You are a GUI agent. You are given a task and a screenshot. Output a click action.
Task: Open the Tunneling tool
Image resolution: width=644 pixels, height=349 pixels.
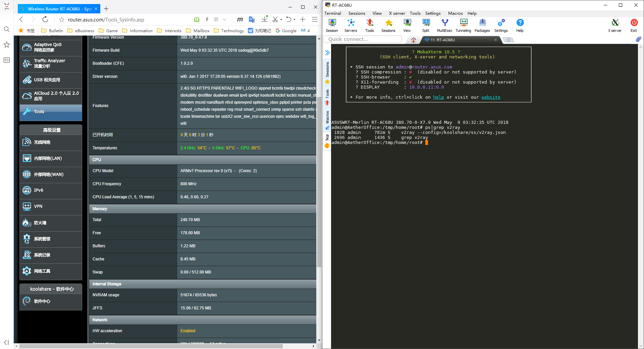[x=464, y=26]
